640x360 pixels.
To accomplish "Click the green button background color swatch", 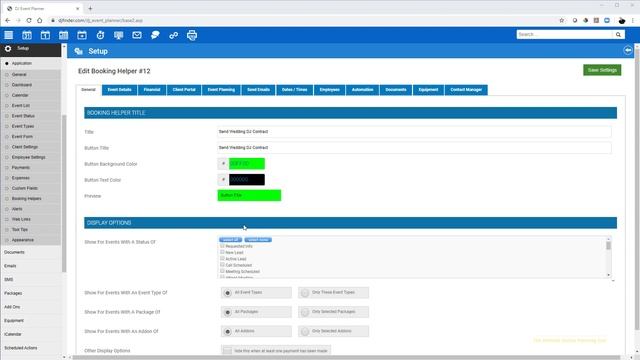I will click(247, 164).
